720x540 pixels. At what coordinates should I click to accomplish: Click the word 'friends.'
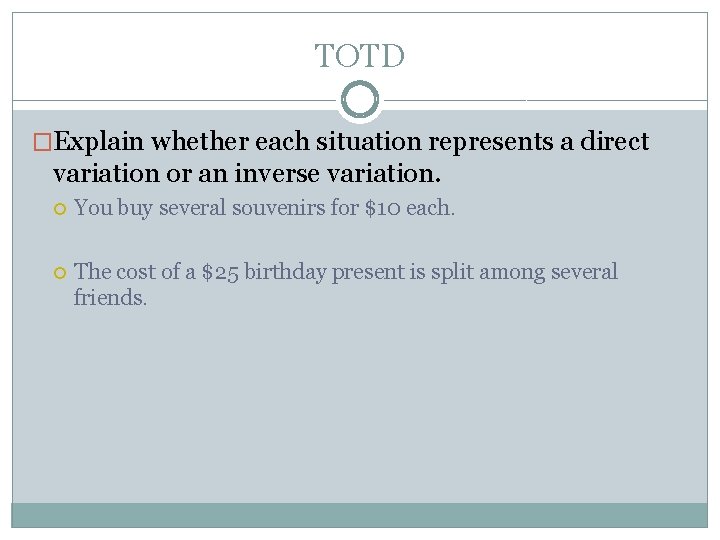point(110,298)
